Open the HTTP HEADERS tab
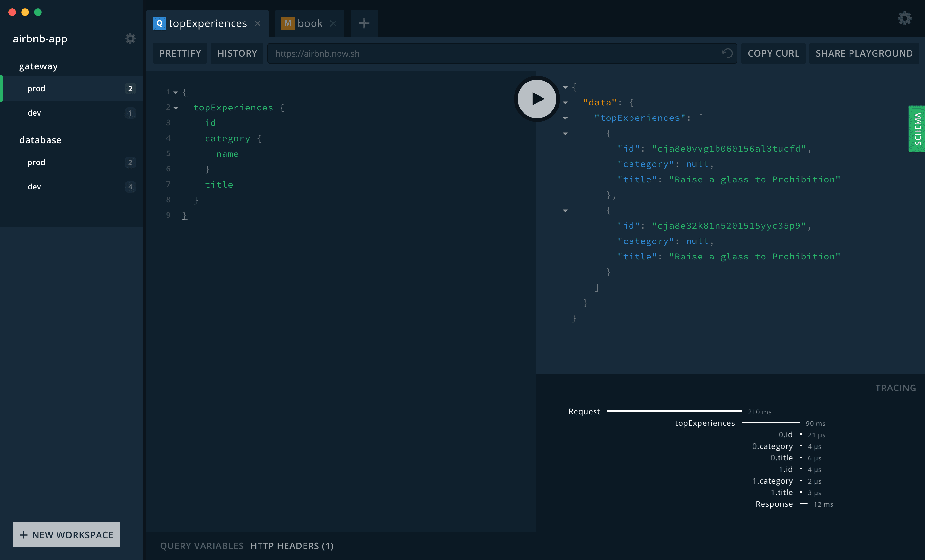 point(292,546)
